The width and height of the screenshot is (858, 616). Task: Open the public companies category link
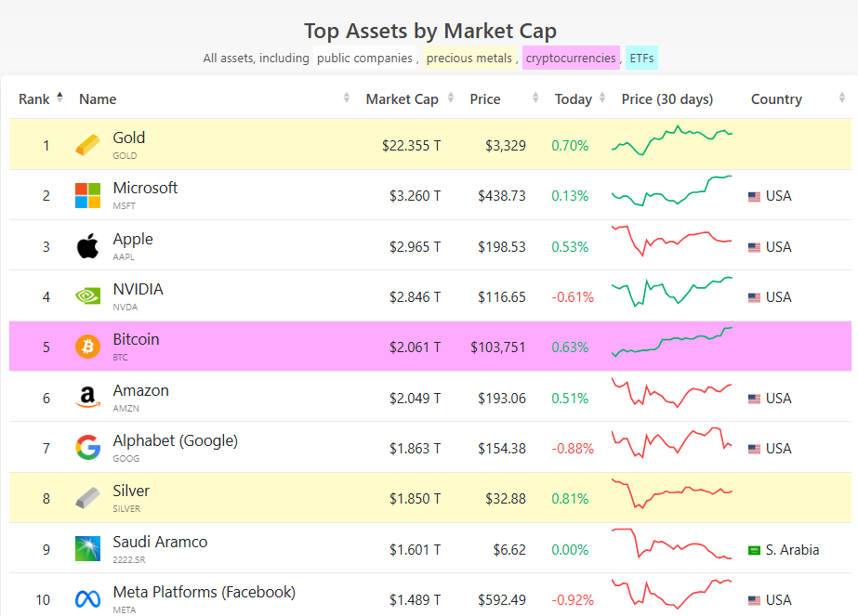(x=363, y=58)
